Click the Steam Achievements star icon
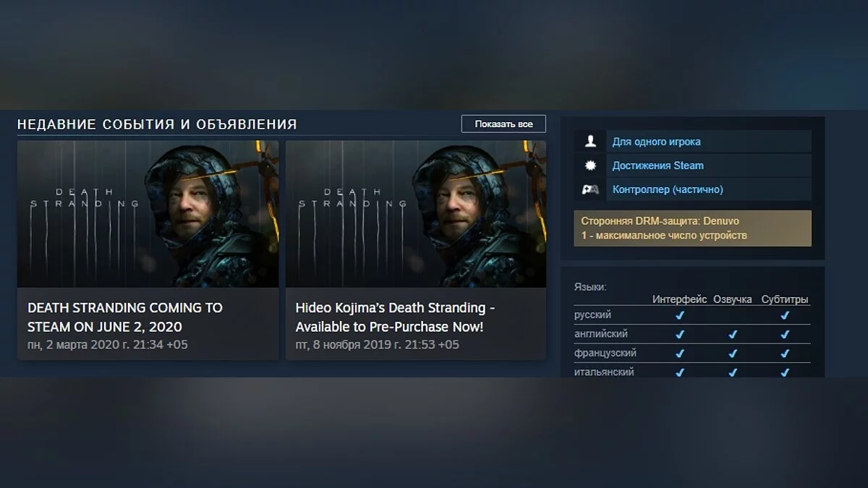 coord(591,166)
